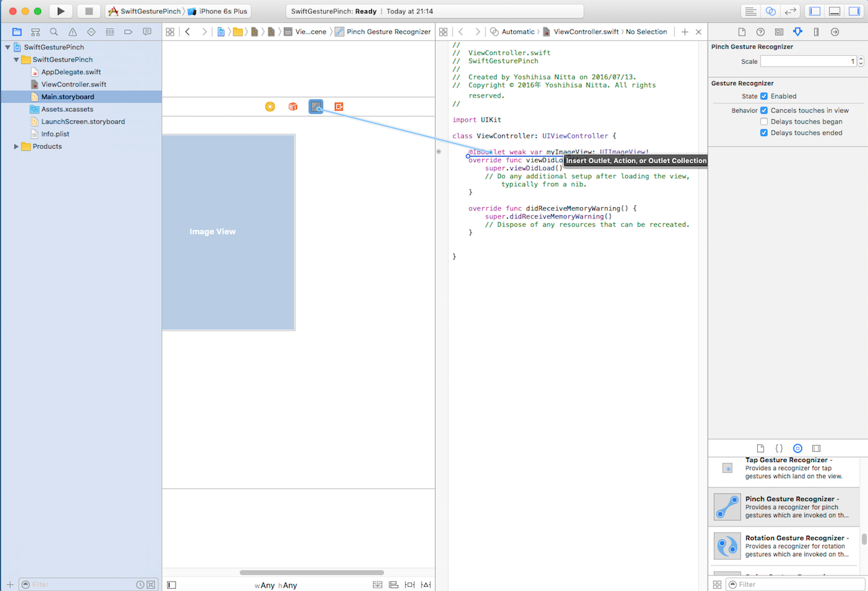Open the iPhone 6s Plus device selector
The image size is (868, 591).
tap(219, 11)
